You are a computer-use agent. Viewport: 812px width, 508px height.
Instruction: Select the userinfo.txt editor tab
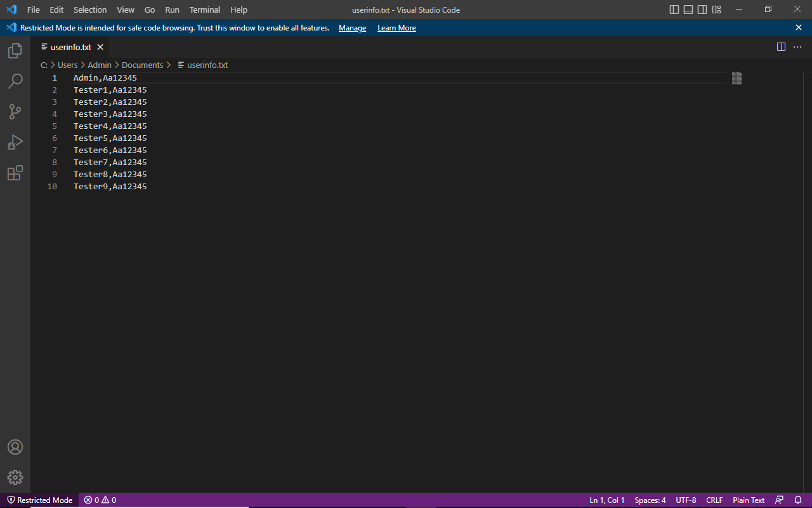coord(71,47)
